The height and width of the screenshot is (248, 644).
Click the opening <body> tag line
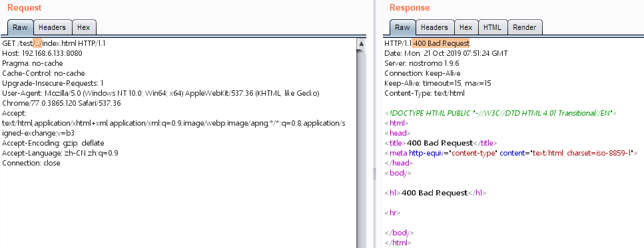[398, 173]
